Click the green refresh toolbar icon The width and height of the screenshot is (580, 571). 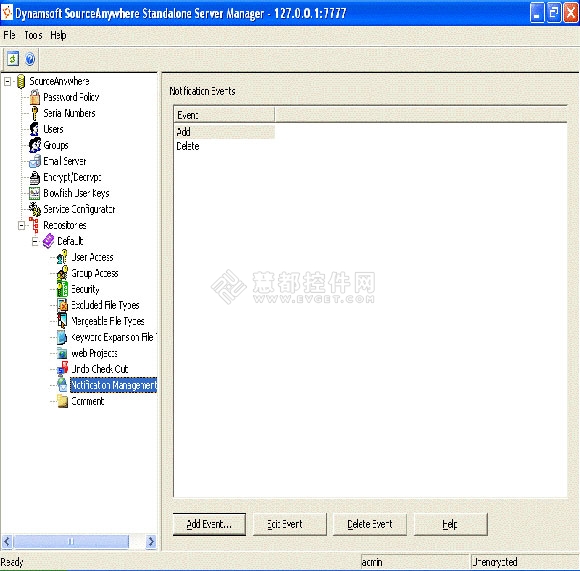[13, 59]
